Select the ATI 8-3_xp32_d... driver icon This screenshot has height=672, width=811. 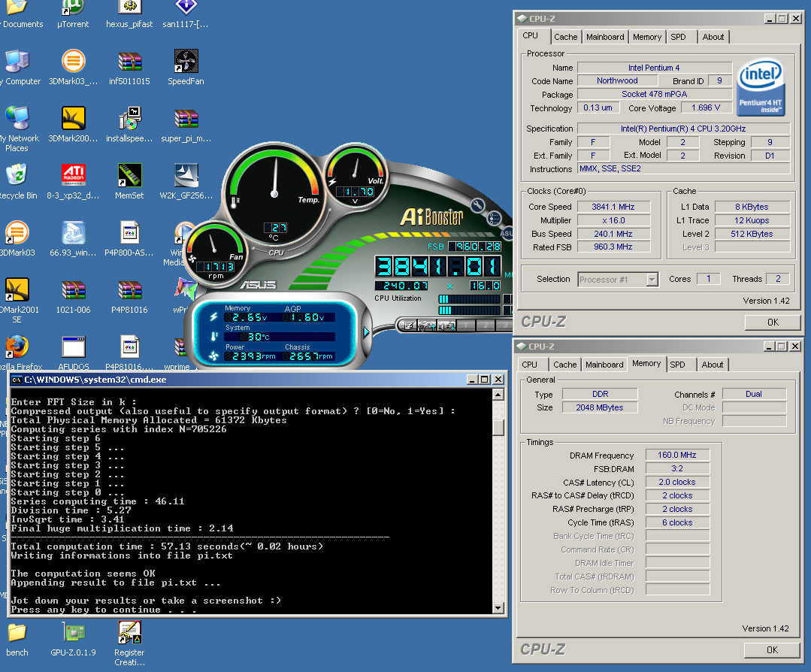pos(73,182)
